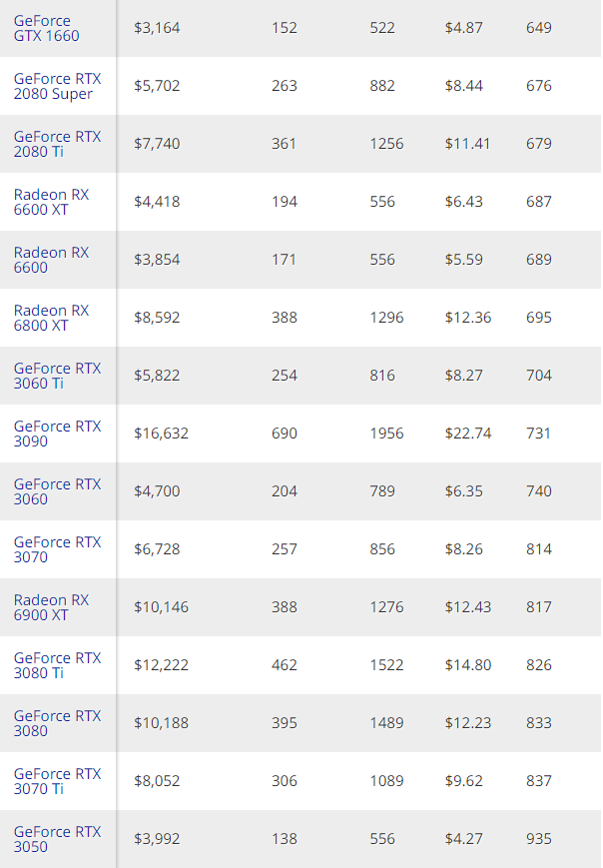Open the Radeon RX 6800 XT link
The width and height of the screenshot is (603, 868).
point(51,318)
